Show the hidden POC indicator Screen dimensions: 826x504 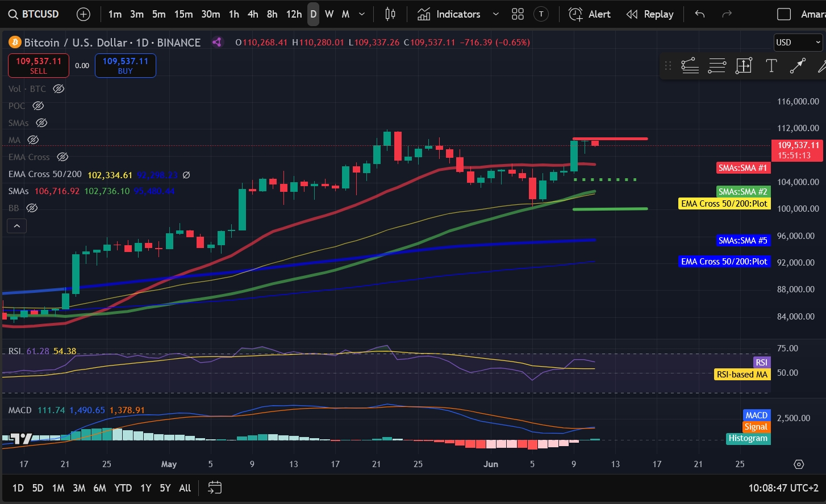(38, 106)
